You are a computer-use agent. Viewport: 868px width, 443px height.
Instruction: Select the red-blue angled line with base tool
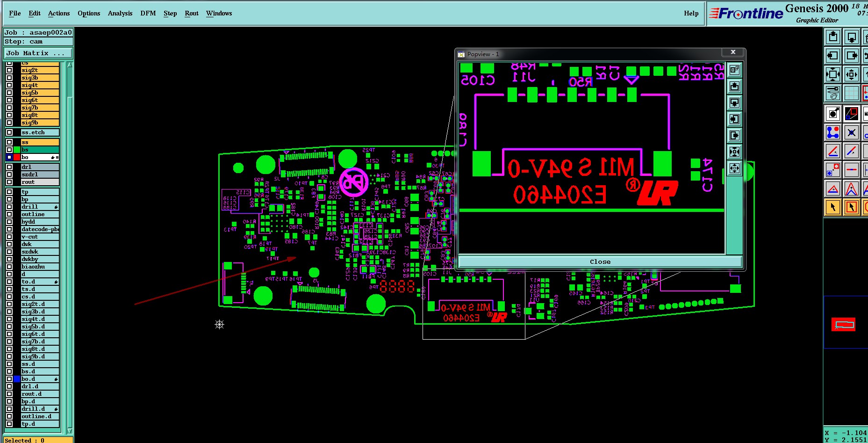point(833,151)
